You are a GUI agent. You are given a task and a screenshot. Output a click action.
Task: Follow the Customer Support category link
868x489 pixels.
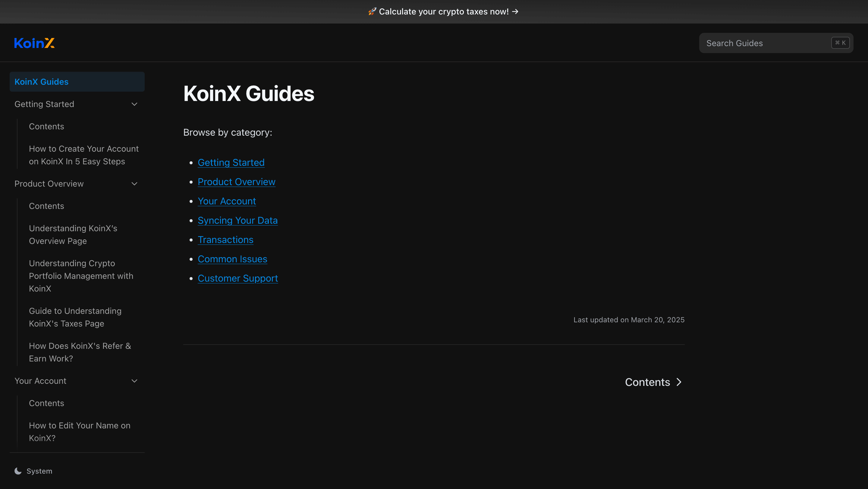tap(237, 278)
